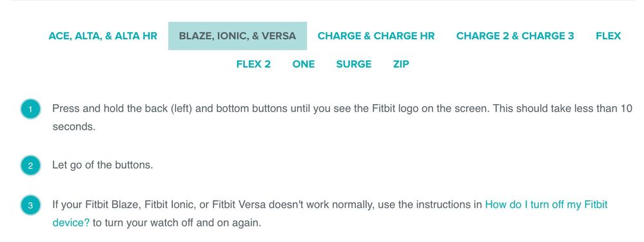The image size is (644, 242).
Task: Click the sentence starting 'Press and hold the back'
Action: pyautogui.click(x=271, y=109)
